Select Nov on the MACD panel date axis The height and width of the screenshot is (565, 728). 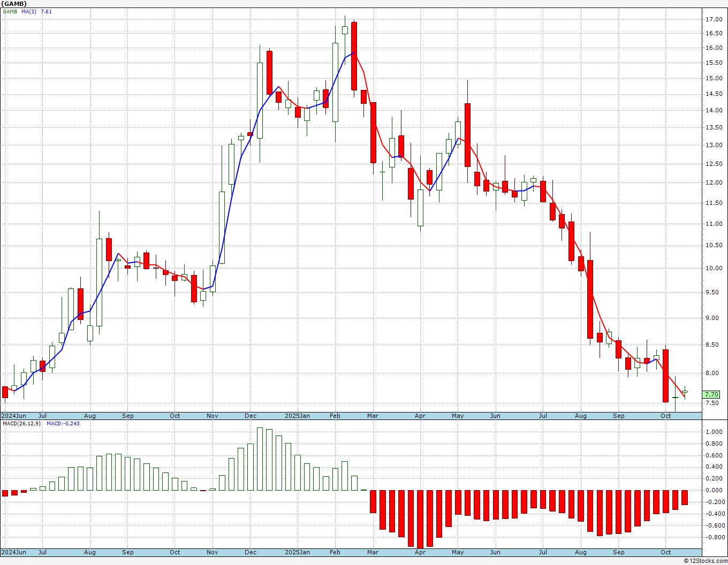tap(213, 552)
